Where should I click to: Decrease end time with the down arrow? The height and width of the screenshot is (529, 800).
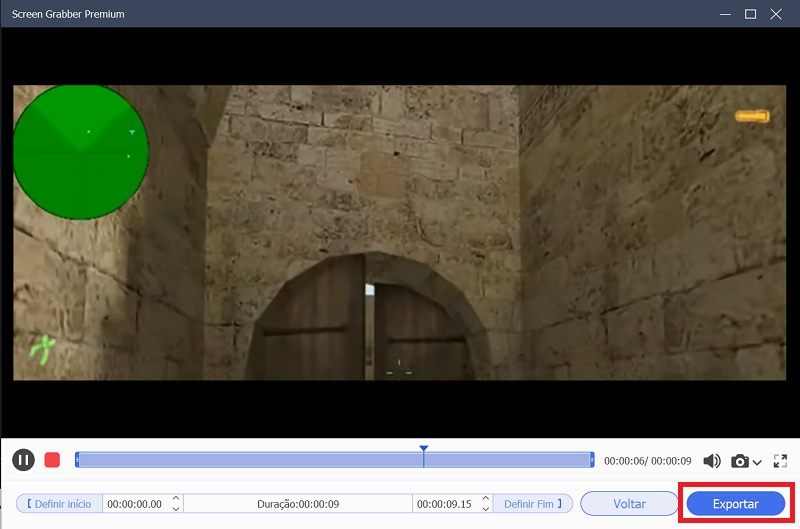point(486,509)
